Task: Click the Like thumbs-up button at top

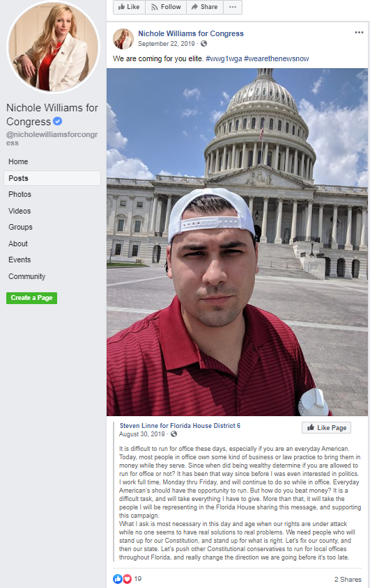Action: pyautogui.click(x=129, y=7)
